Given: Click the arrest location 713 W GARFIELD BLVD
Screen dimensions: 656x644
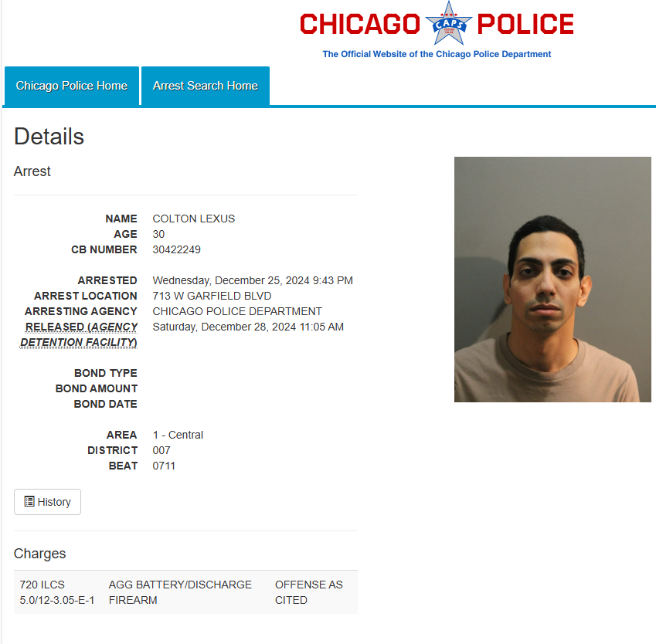Looking at the screenshot, I should coord(212,296).
